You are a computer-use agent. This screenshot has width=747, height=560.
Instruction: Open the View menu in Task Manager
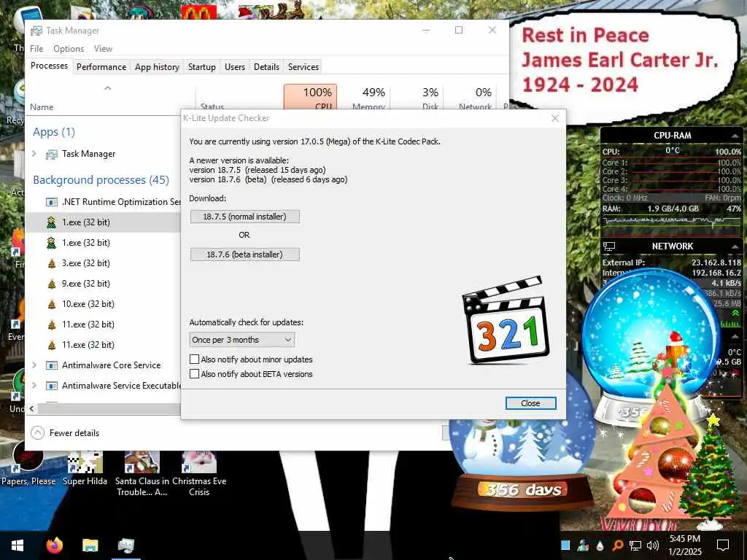tap(103, 49)
